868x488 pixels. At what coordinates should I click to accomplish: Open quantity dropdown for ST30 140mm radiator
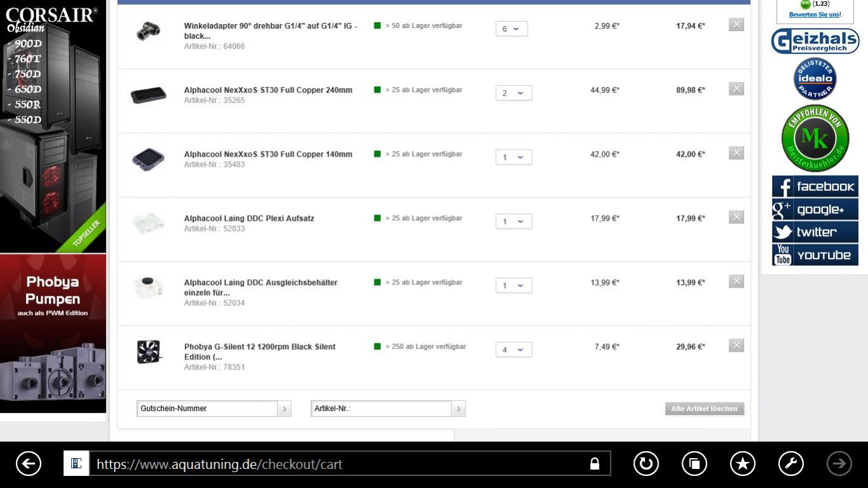(513, 157)
